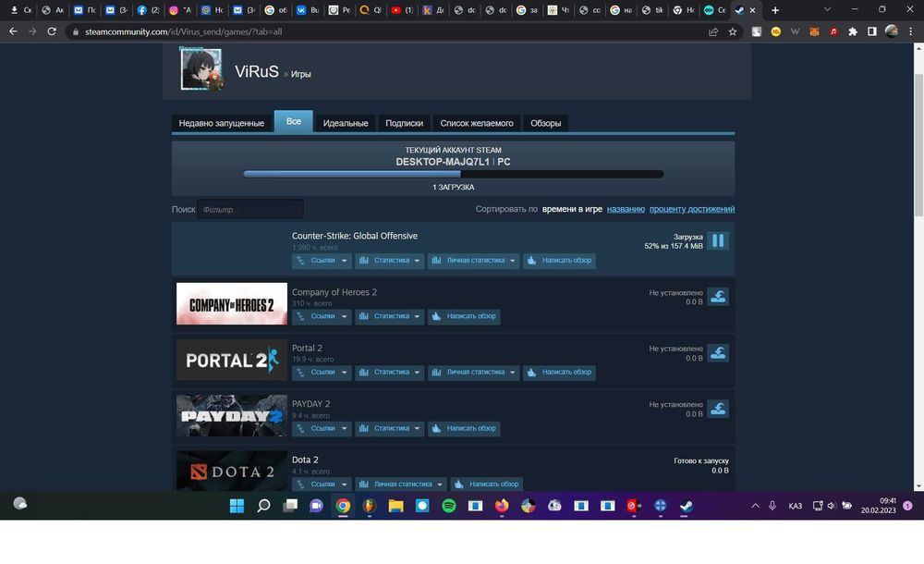Viewport: 924px width, 564px height.
Task: Go back with browser back arrow
Action: (13, 31)
